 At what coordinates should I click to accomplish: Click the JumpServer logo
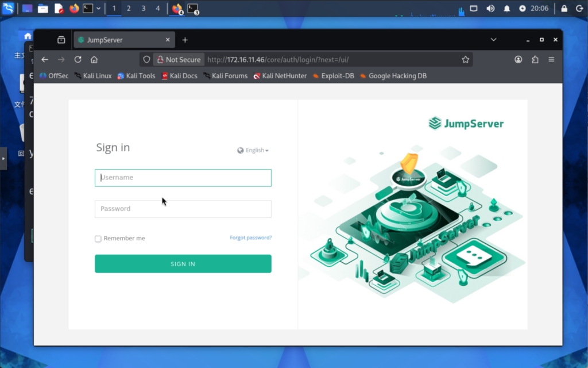click(466, 124)
